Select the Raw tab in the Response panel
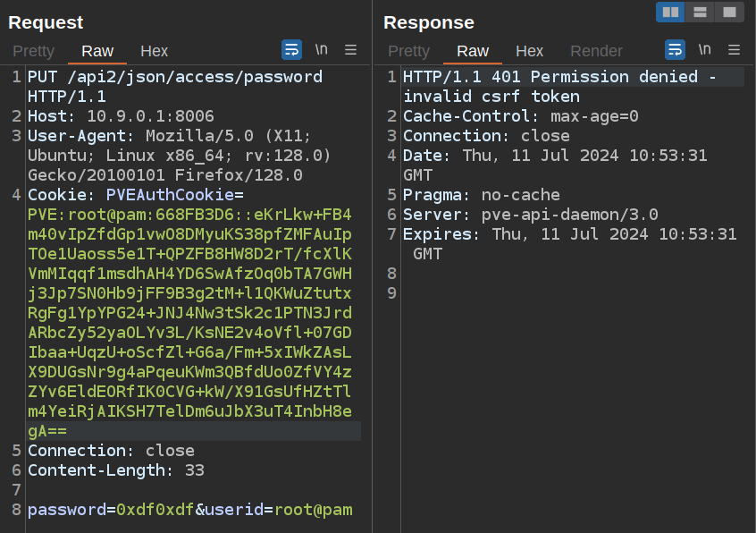This screenshot has width=756, height=533. 473,51
